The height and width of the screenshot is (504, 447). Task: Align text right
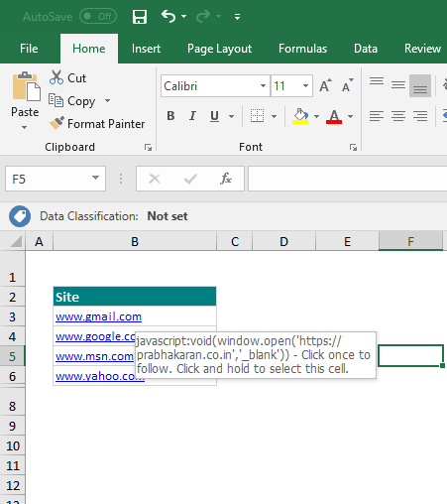point(420,116)
